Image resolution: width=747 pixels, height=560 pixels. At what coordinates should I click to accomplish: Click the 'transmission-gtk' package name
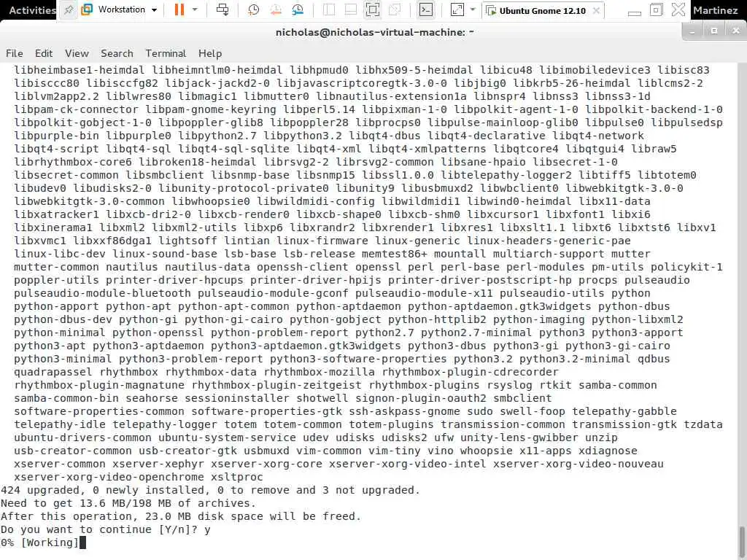[x=624, y=424]
